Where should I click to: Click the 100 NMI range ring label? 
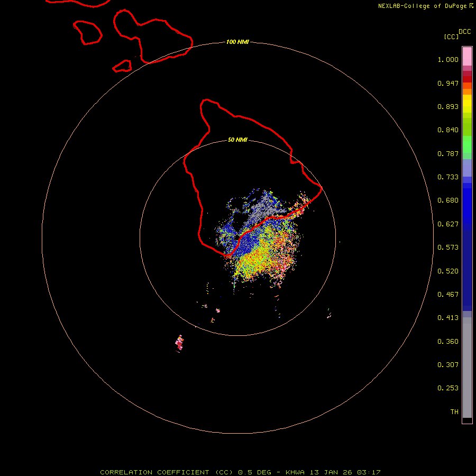pyautogui.click(x=237, y=42)
